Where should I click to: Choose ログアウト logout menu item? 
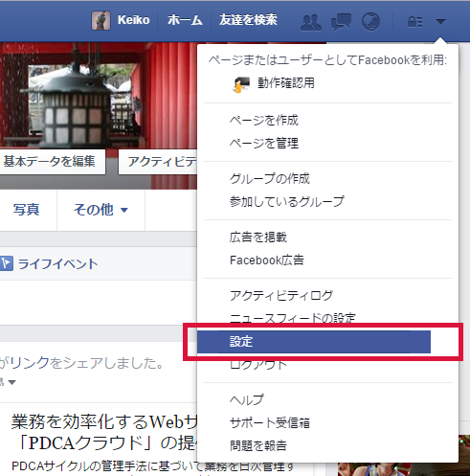(258, 365)
